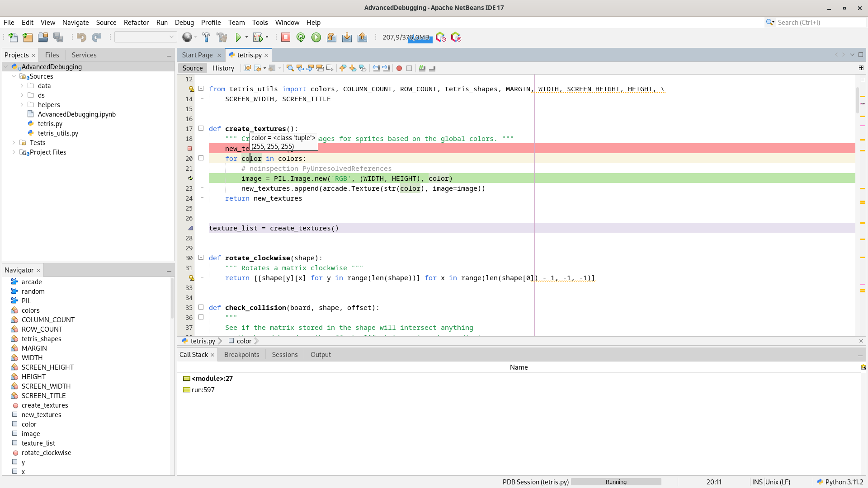Select tetris_utils.py in project tree
868x488 pixels.
point(58,133)
